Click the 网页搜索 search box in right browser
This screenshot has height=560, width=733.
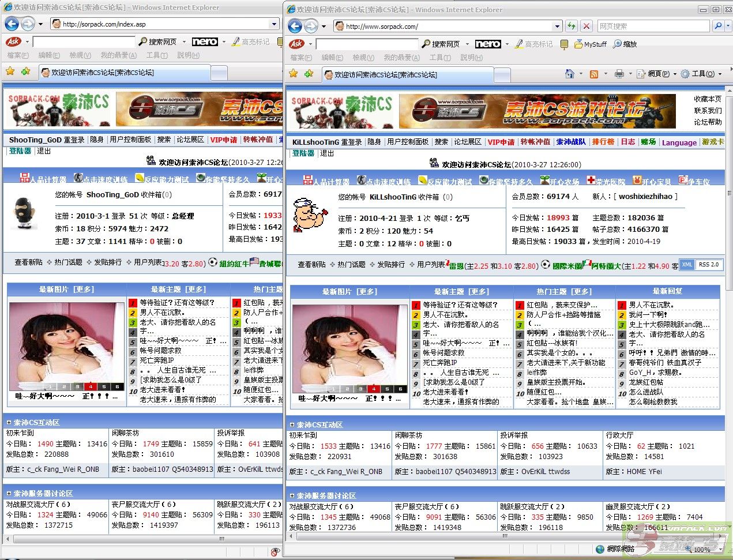pyautogui.click(x=653, y=26)
